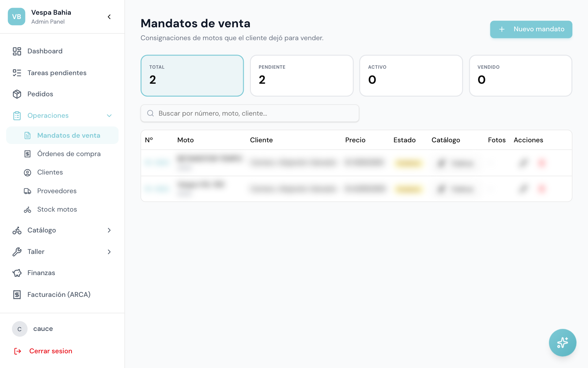Click the VB logo avatar

17,17
